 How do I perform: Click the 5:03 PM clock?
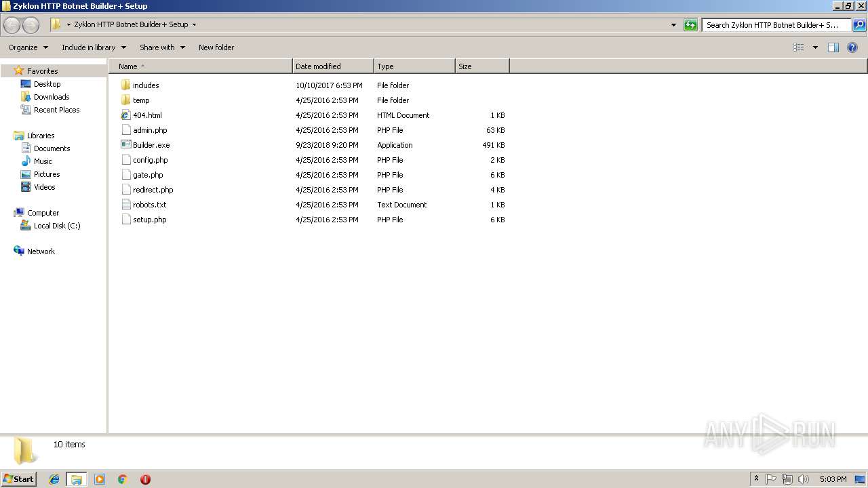[x=833, y=479]
